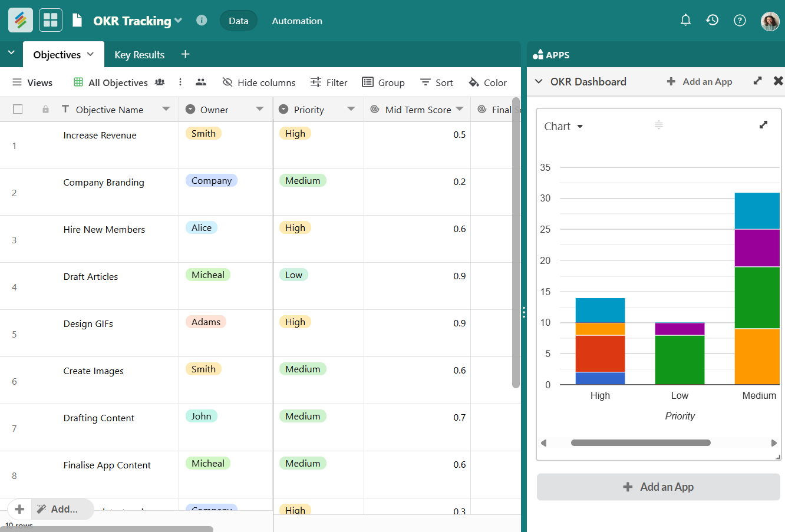Open the help question mark icon
785x532 pixels.
(740, 21)
